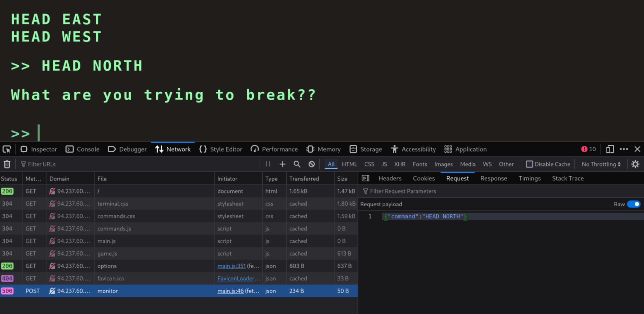Enable the Disable Cache checkbox
The width and height of the screenshot is (644, 314).
click(x=529, y=164)
